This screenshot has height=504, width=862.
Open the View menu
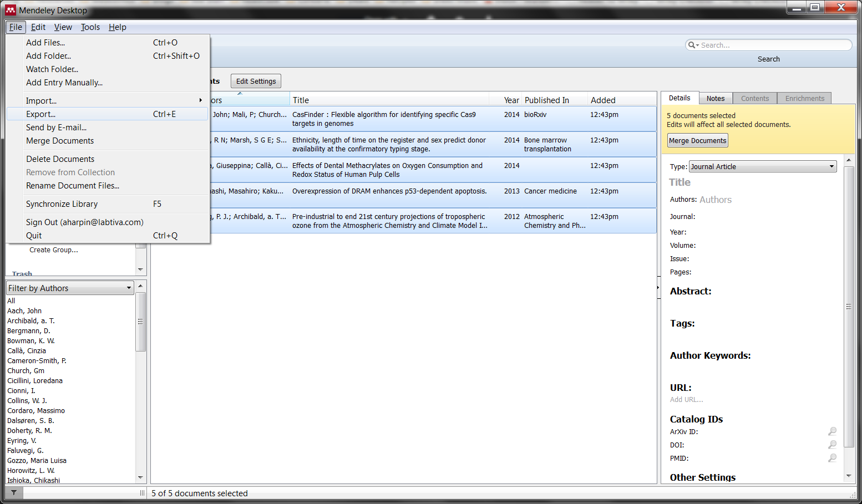[x=63, y=27]
